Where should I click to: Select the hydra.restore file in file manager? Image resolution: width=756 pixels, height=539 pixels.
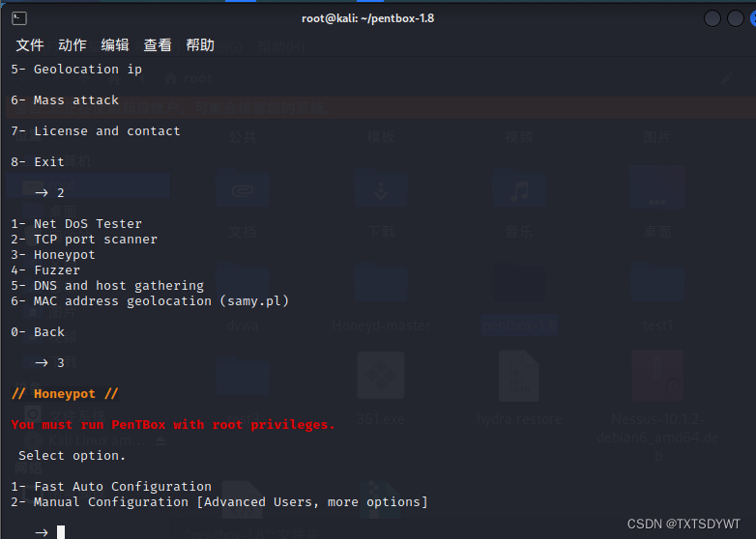(x=519, y=388)
